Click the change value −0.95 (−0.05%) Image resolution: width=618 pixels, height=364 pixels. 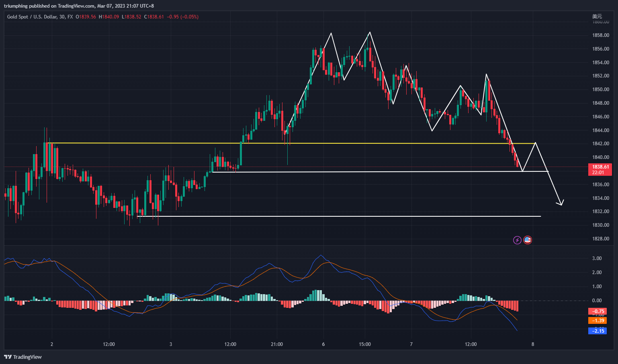point(183,17)
